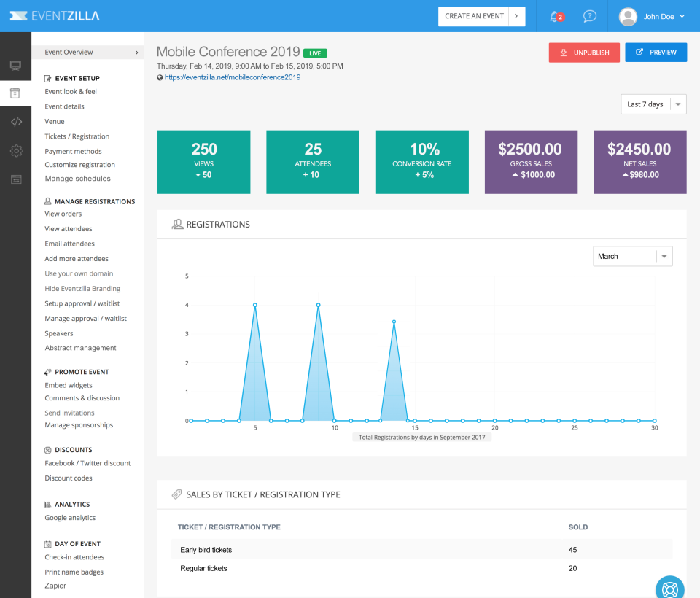
Task: Open the help chat bubble icon
Action: [x=590, y=17]
